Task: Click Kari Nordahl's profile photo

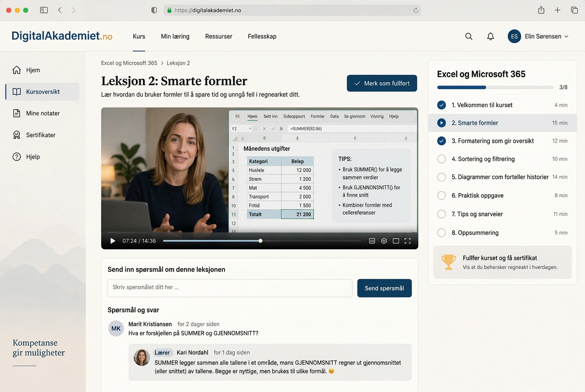Action: [x=142, y=357]
